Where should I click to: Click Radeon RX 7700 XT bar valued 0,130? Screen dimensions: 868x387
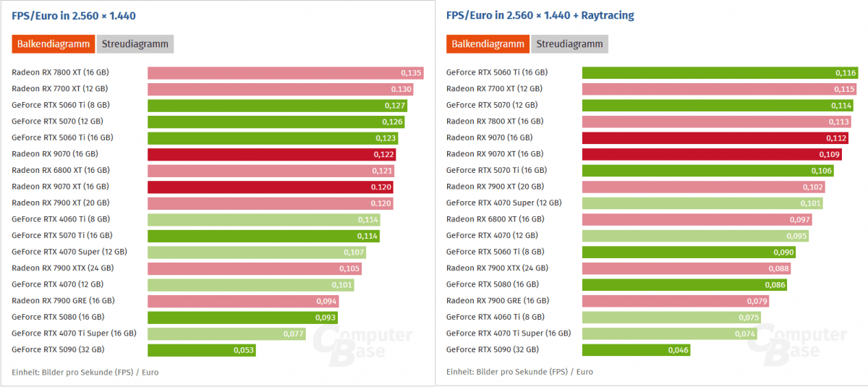[x=281, y=89]
